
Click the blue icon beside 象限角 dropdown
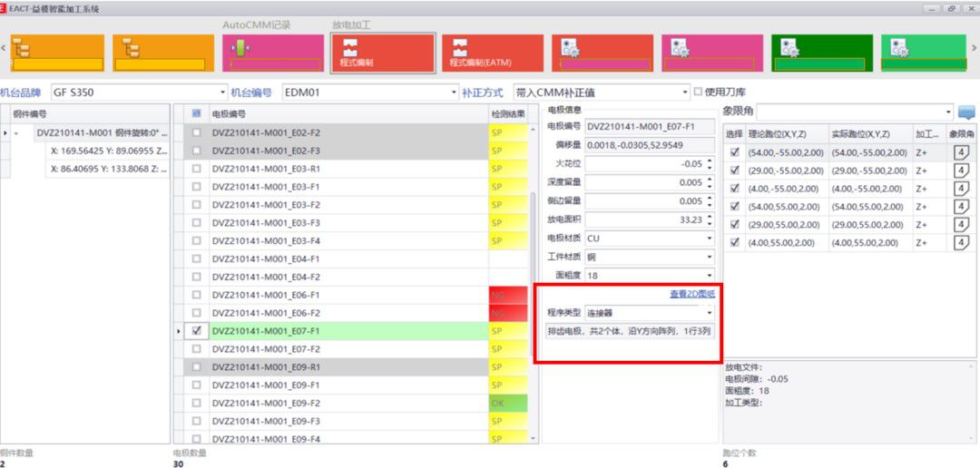click(966, 112)
